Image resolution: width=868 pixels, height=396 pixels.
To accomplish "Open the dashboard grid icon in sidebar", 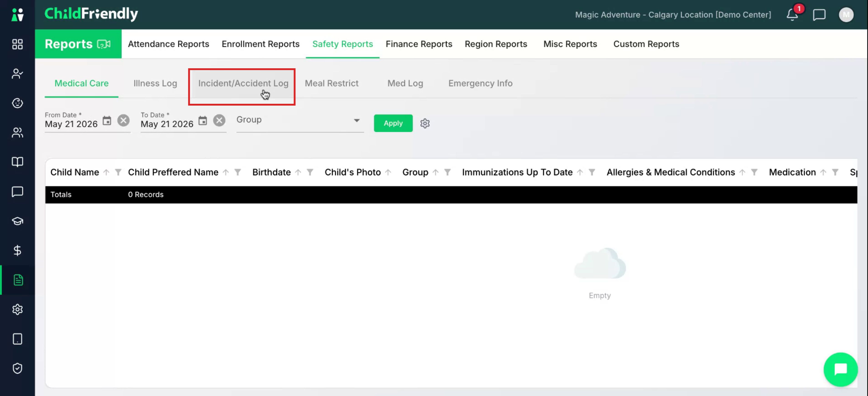I will (x=18, y=44).
